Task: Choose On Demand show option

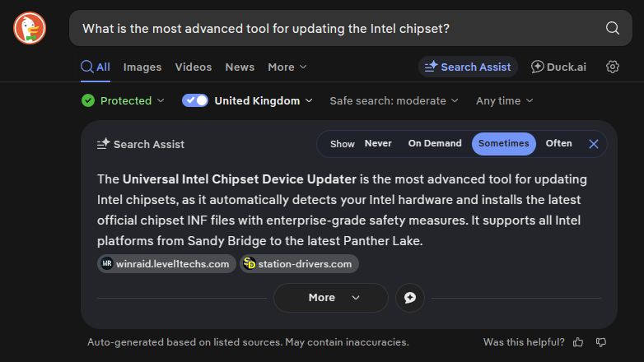Action: [x=435, y=144]
